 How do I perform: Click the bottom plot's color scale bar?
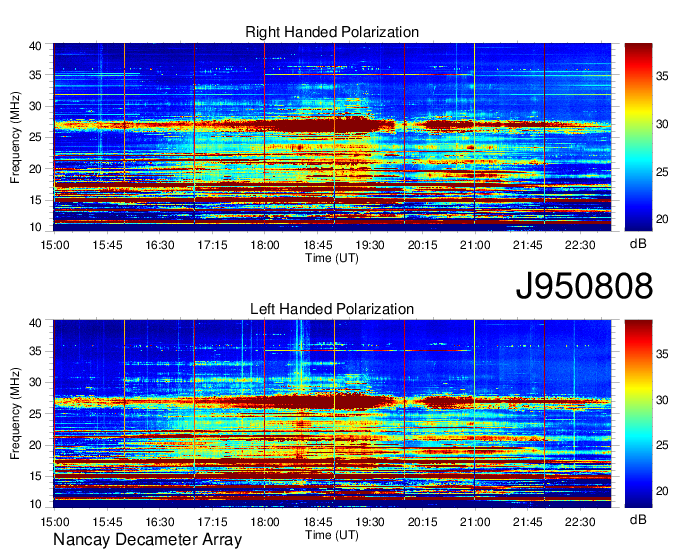[638, 414]
